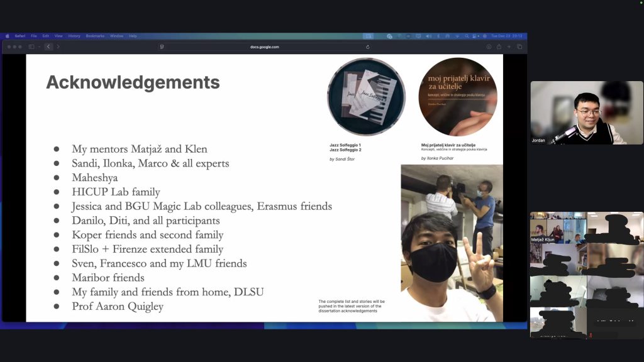
Task: Open the Apple menu
Action: pyautogui.click(x=8, y=36)
